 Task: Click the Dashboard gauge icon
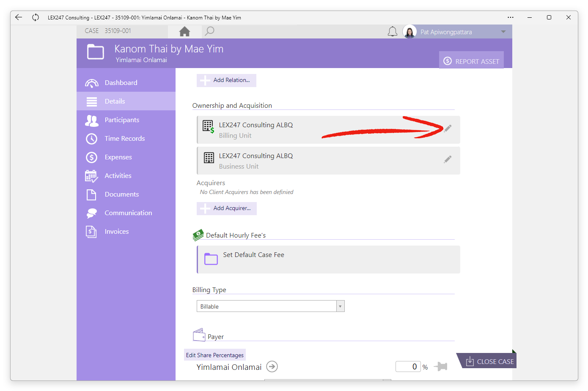pos(92,83)
